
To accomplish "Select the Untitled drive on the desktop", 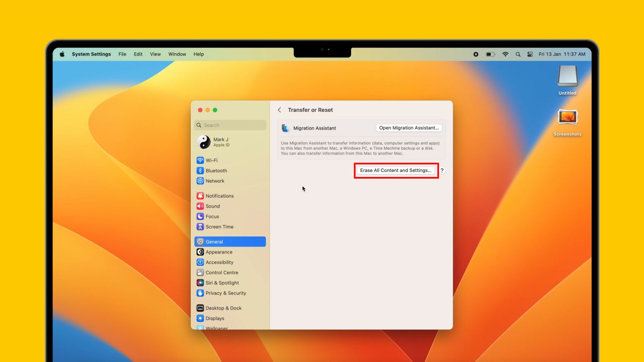I will [568, 80].
